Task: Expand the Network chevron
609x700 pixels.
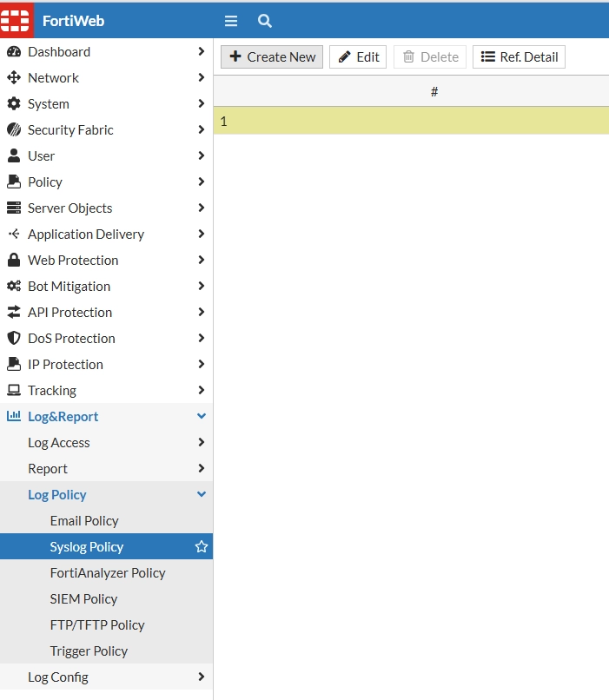Action: click(x=202, y=77)
